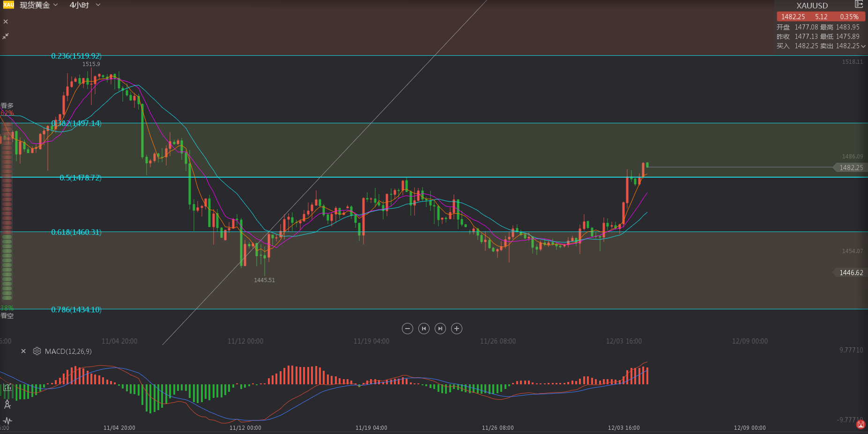
Task: Expand the quote panel chevron beside 卖出 1482.25
Action: (x=863, y=46)
